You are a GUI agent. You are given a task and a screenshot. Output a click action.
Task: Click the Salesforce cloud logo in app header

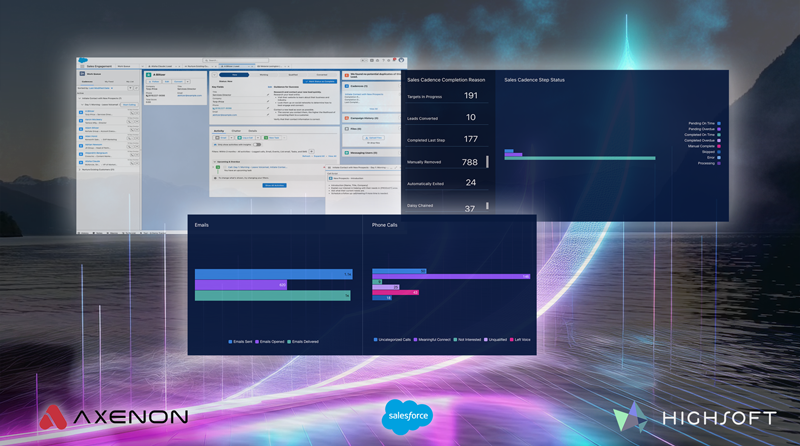(x=83, y=60)
